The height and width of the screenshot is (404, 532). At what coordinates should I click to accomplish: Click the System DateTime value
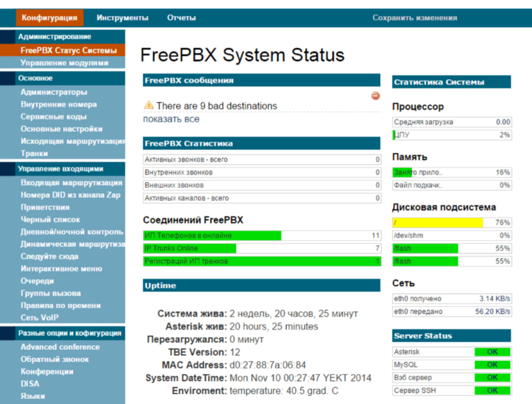300,378
